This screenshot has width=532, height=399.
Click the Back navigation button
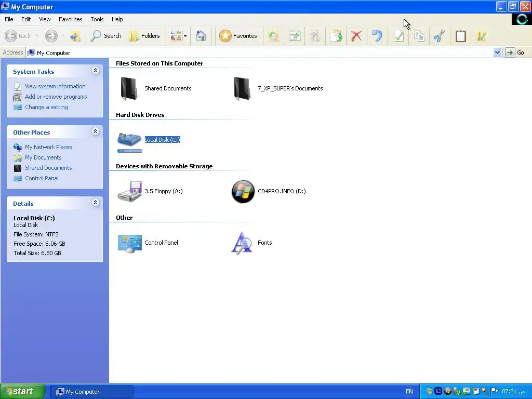coord(18,36)
